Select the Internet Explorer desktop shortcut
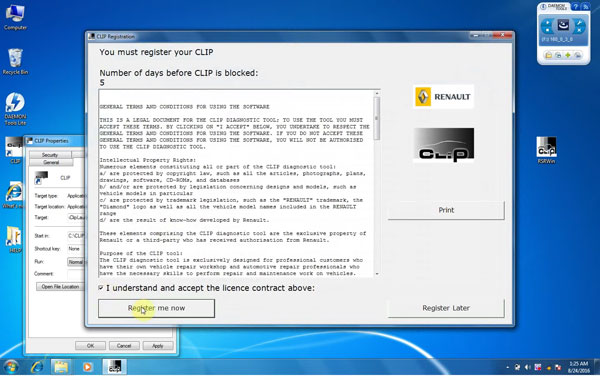The image size is (600, 380). point(14,195)
